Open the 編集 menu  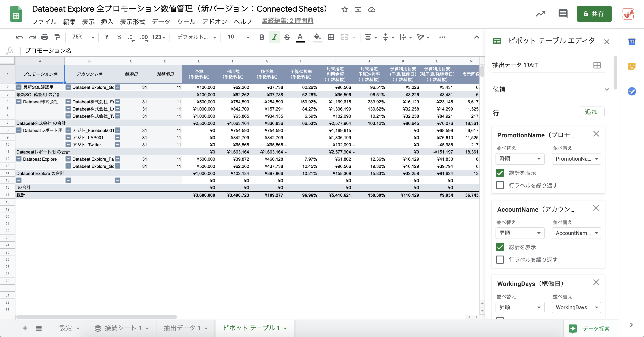pos(69,21)
